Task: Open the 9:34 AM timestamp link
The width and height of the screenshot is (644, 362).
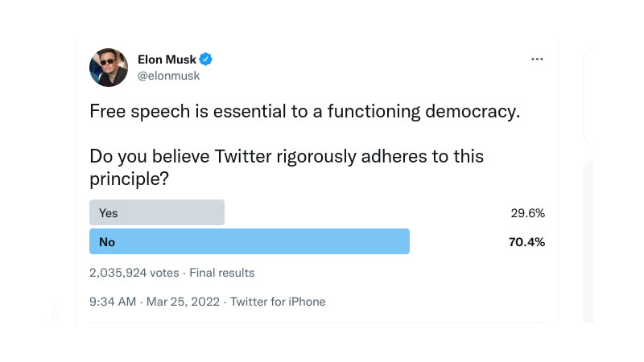Action: tap(113, 302)
